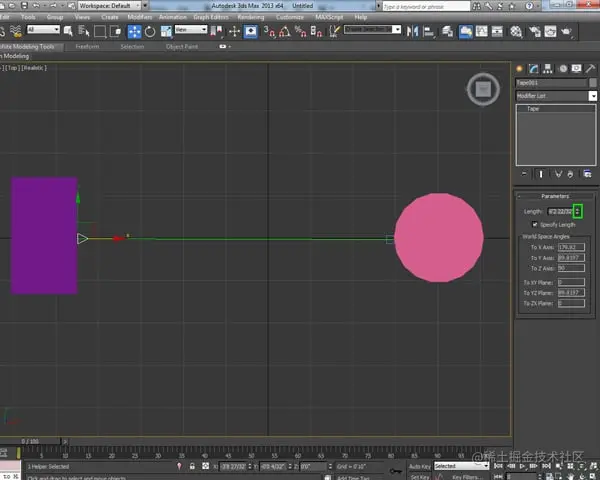Toggle the Specify Length checkbox
600x480 pixels.
coord(535,225)
